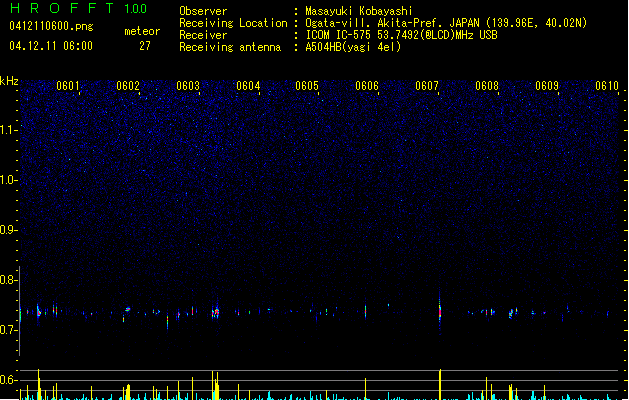This screenshot has height=400, width=629.
Task: Click the Receiver label
Action: coord(203,35)
